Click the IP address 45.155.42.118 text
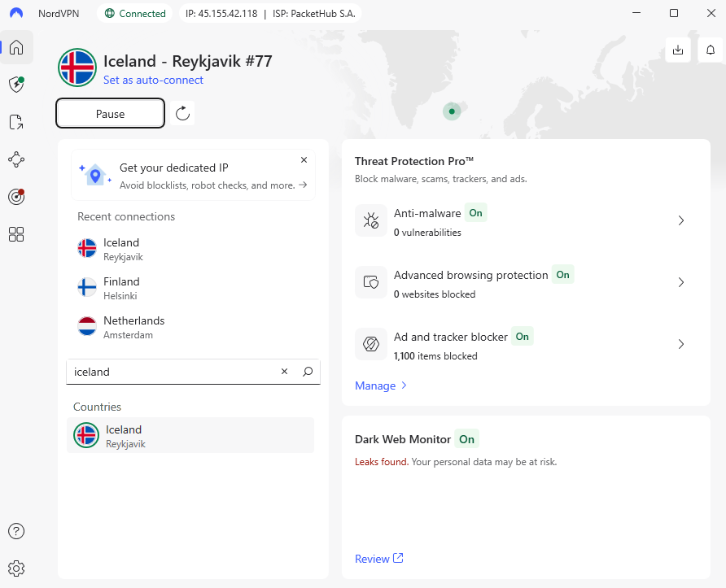 tap(221, 13)
